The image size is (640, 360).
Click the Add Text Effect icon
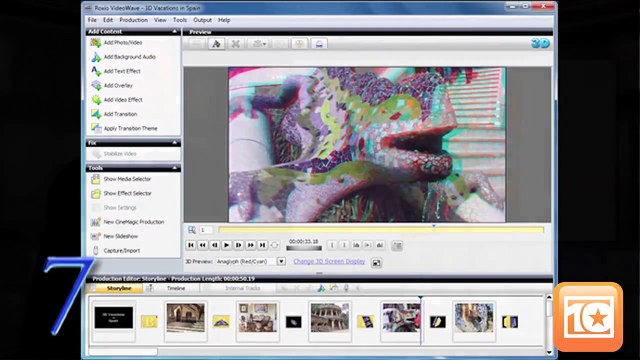tap(96, 71)
